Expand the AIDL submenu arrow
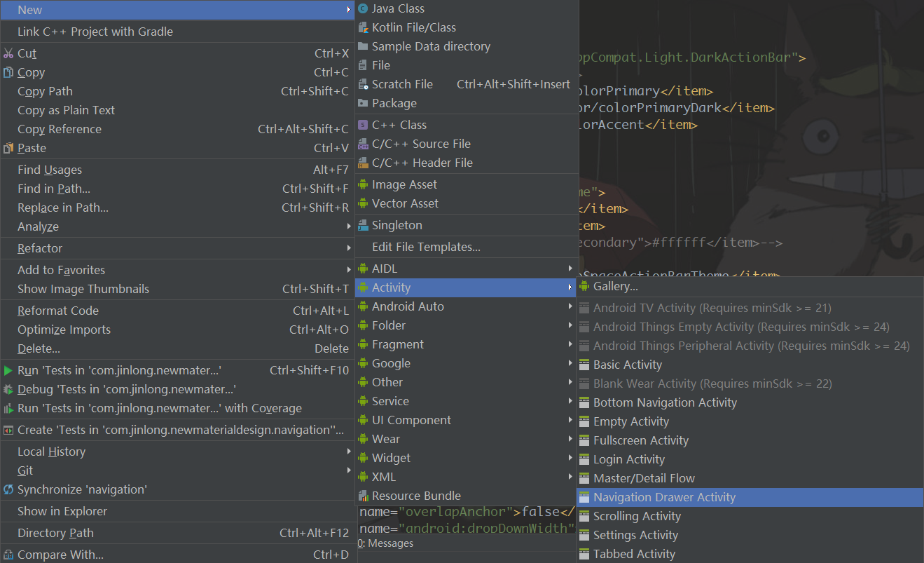The width and height of the screenshot is (924, 563). tap(570, 269)
